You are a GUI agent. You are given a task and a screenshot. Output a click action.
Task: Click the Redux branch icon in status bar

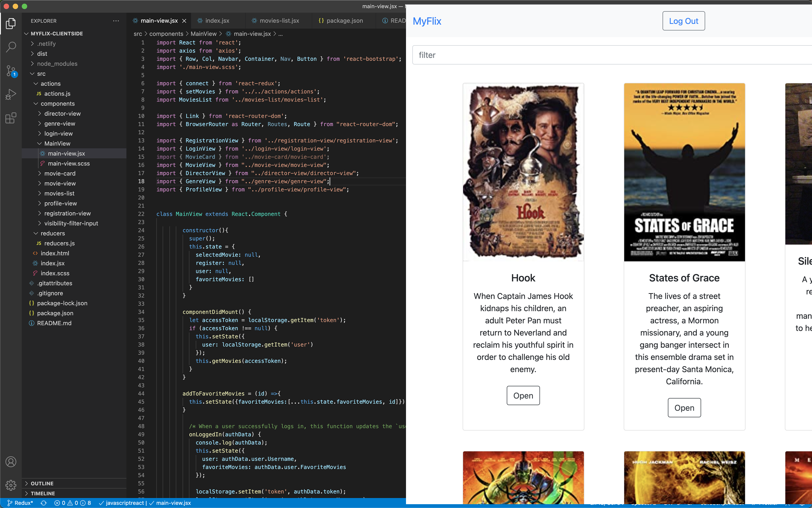click(10, 503)
